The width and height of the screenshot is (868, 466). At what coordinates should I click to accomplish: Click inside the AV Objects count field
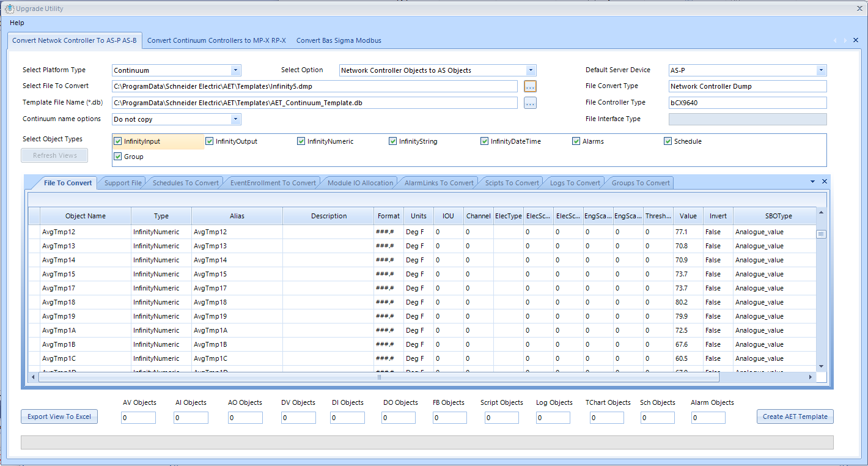point(138,417)
